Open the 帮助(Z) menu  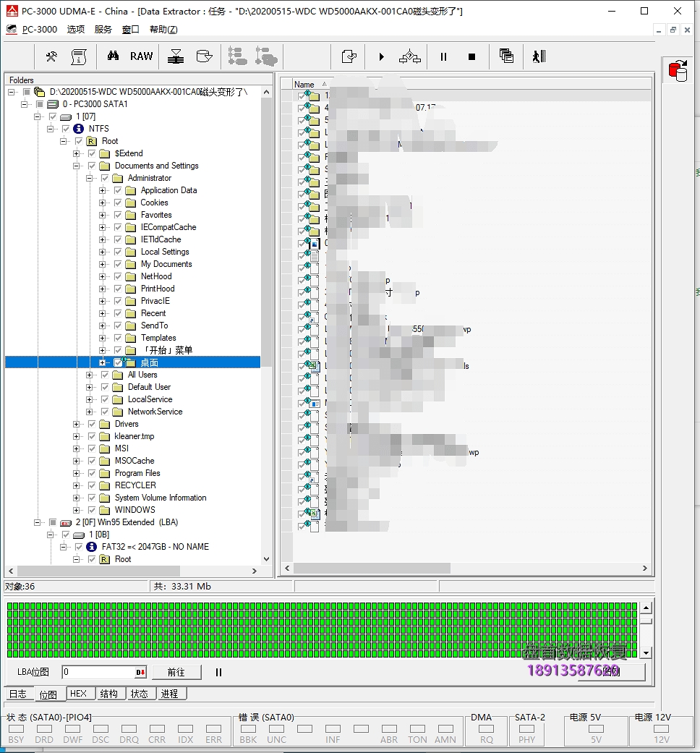coord(163,29)
